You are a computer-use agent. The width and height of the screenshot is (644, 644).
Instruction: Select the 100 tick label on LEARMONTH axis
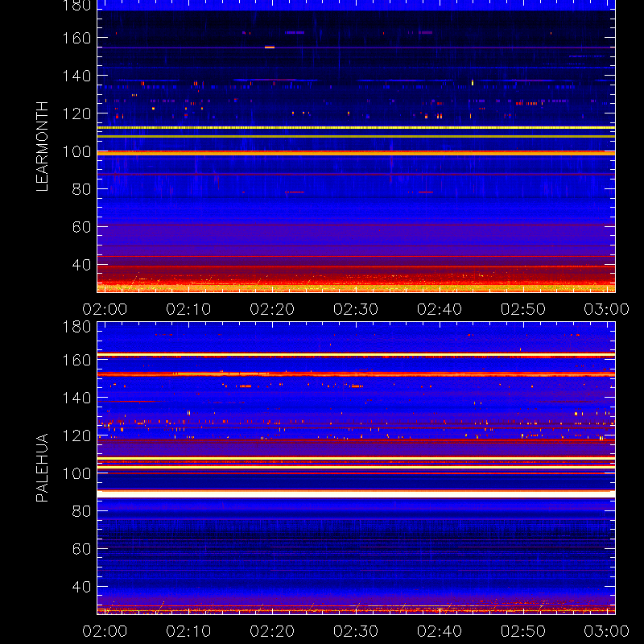[76, 151]
